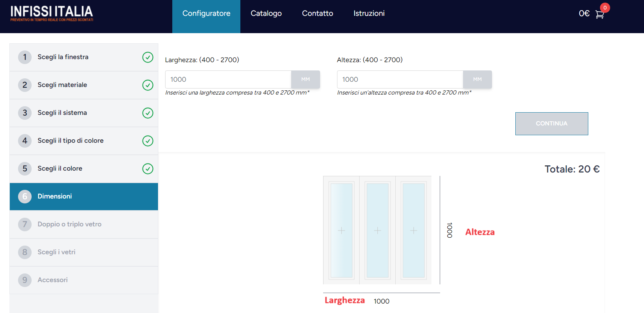Open the Contatto page
Image resolution: width=644 pixels, height=313 pixels.
coord(317,14)
